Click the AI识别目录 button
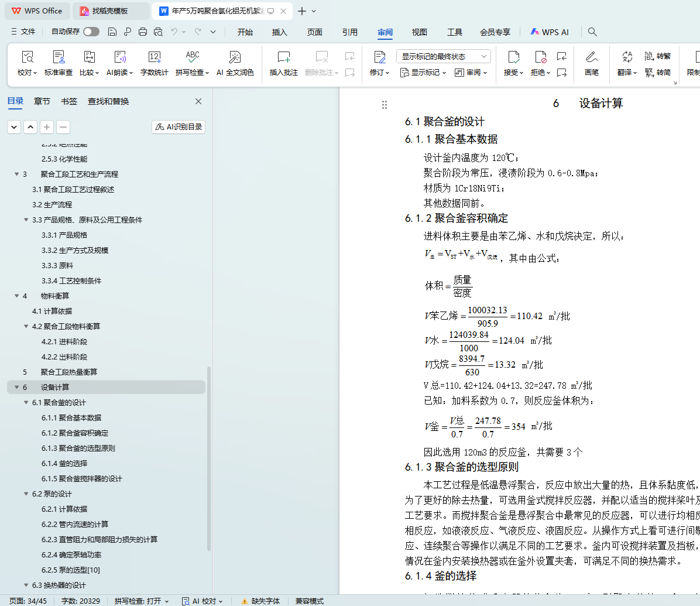The image size is (700, 606). click(x=179, y=127)
